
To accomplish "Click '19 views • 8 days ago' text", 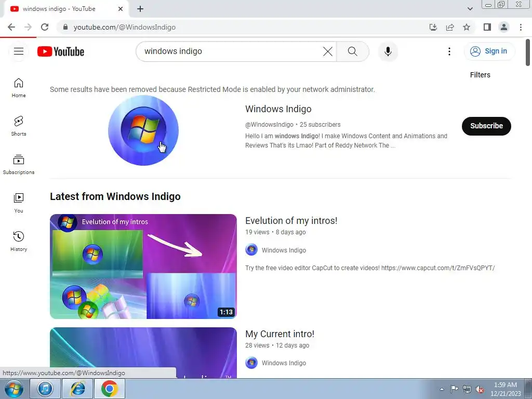I will [x=275, y=232].
